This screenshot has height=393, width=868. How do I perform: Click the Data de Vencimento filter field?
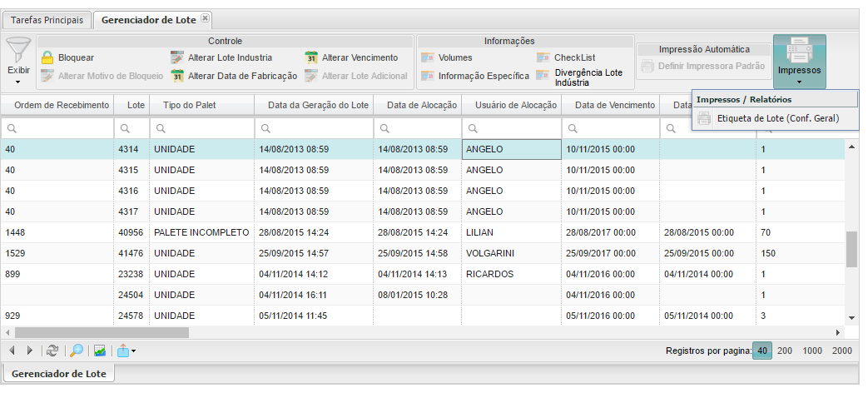[611, 128]
